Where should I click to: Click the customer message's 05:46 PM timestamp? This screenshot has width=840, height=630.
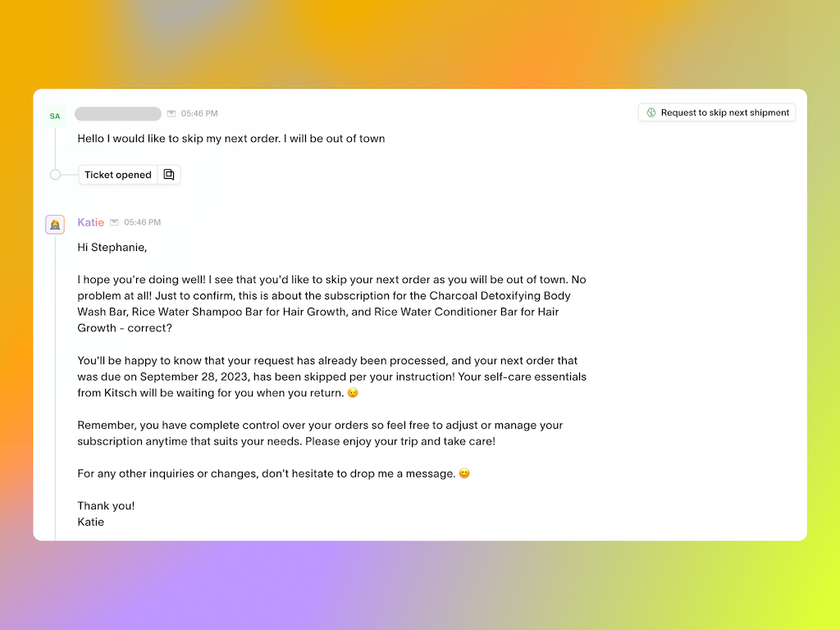coord(199,114)
